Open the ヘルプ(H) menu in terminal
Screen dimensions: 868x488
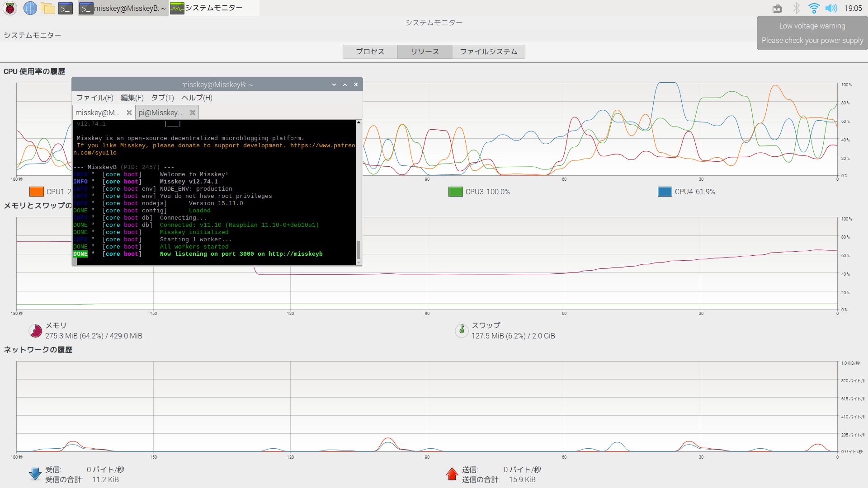tap(197, 98)
